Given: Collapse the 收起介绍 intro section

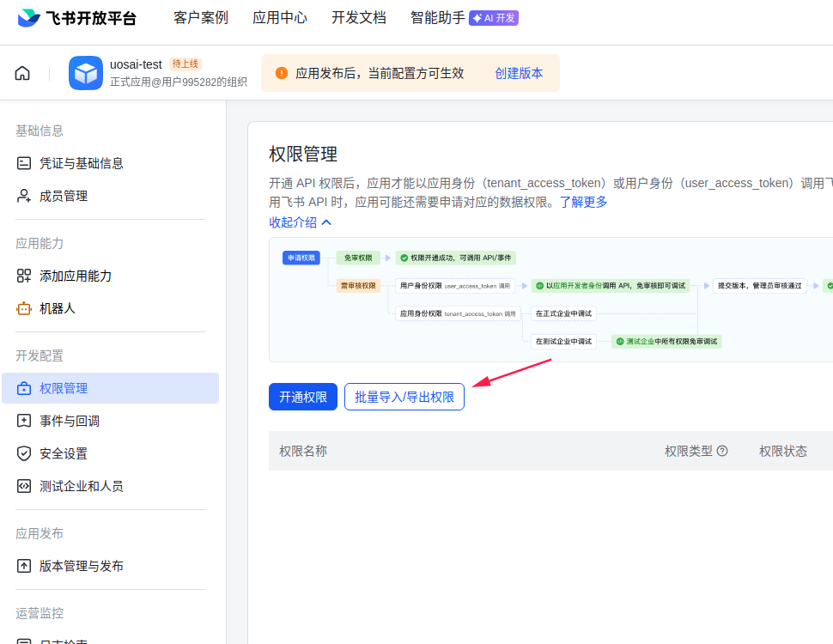Looking at the screenshot, I should pyautogui.click(x=300, y=222).
